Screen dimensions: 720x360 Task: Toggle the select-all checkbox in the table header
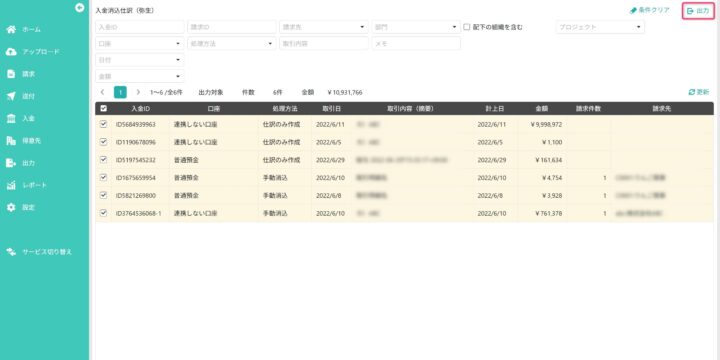[x=103, y=108]
